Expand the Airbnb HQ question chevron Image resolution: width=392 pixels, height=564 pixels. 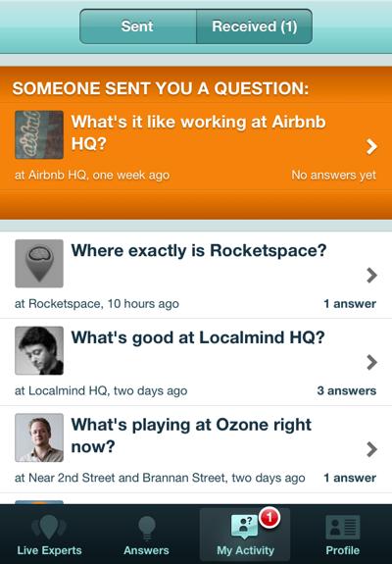(x=371, y=147)
